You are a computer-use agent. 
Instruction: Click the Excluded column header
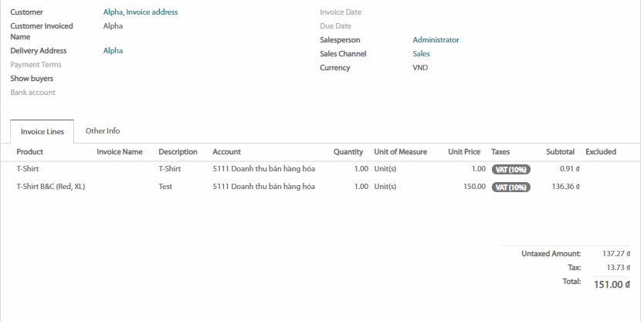point(601,152)
